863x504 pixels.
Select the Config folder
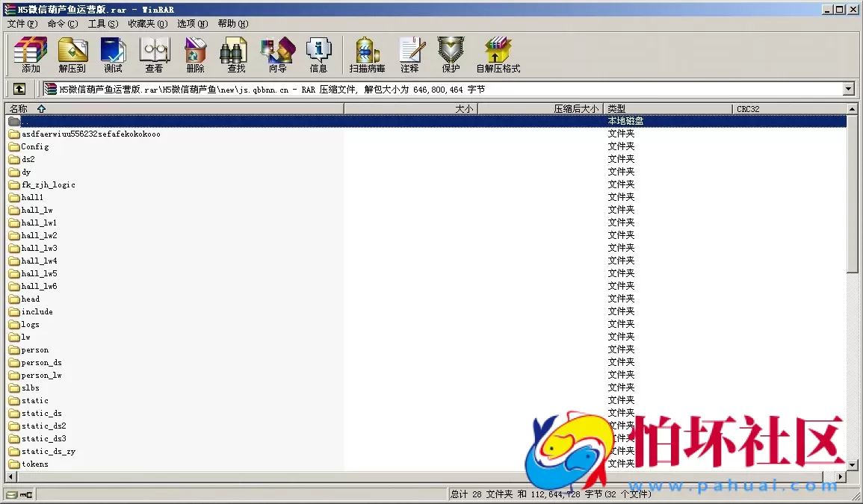pos(34,147)
